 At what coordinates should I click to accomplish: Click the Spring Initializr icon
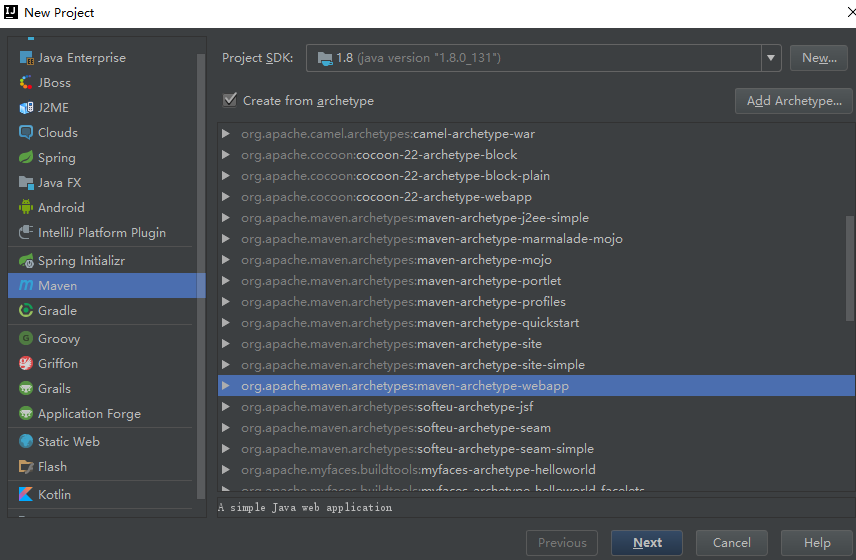click(x=26, y=261)
